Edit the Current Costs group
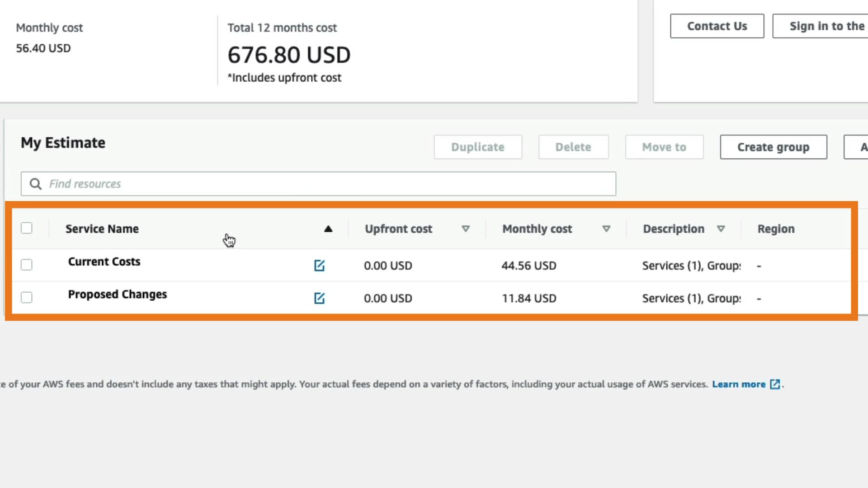Screen dimensions: 868x488 click(319, 265)
